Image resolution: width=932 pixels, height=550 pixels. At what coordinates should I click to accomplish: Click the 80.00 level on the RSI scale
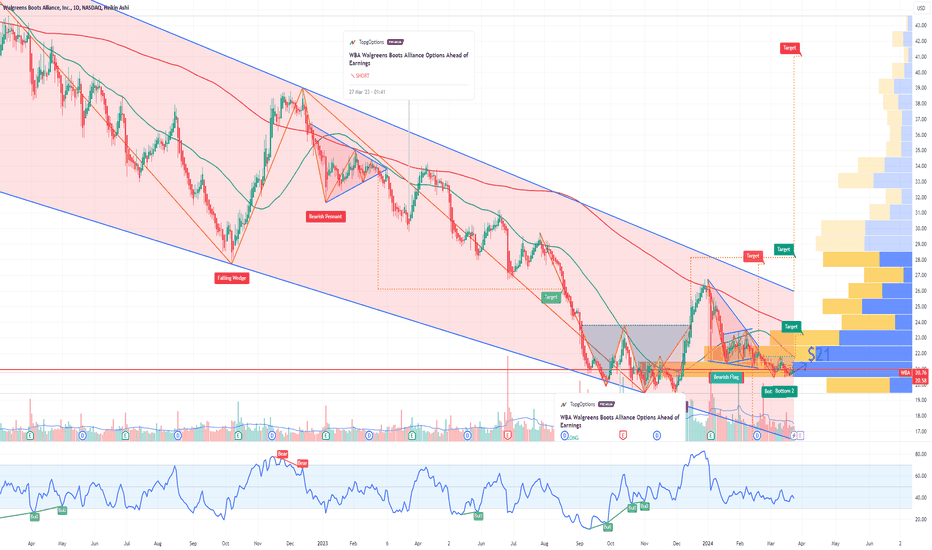point(921,454)
